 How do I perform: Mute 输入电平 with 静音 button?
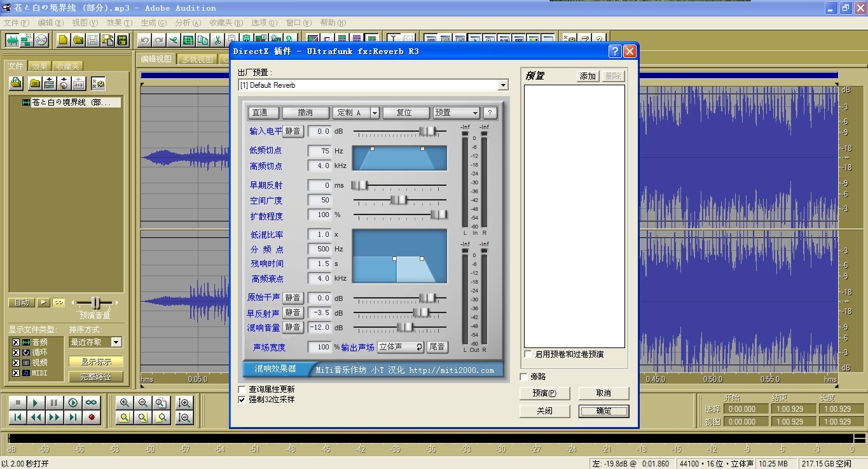click(x=293, y=131)
